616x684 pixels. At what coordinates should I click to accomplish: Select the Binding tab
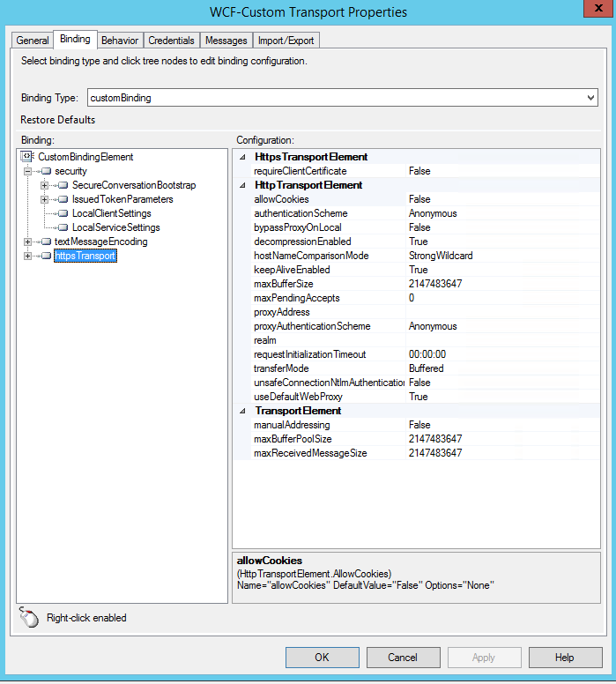(x=75, y=40)
